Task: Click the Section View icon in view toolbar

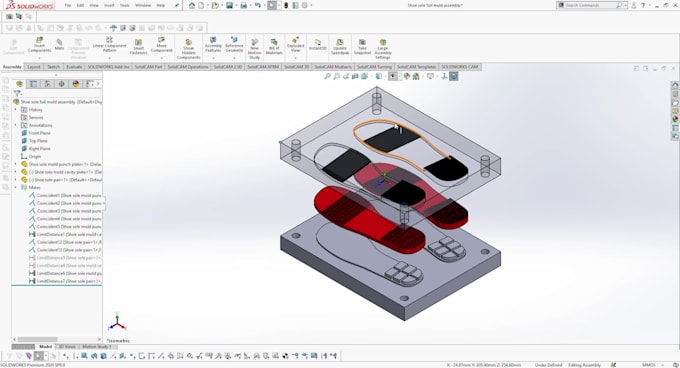Action: click(355, 76)
